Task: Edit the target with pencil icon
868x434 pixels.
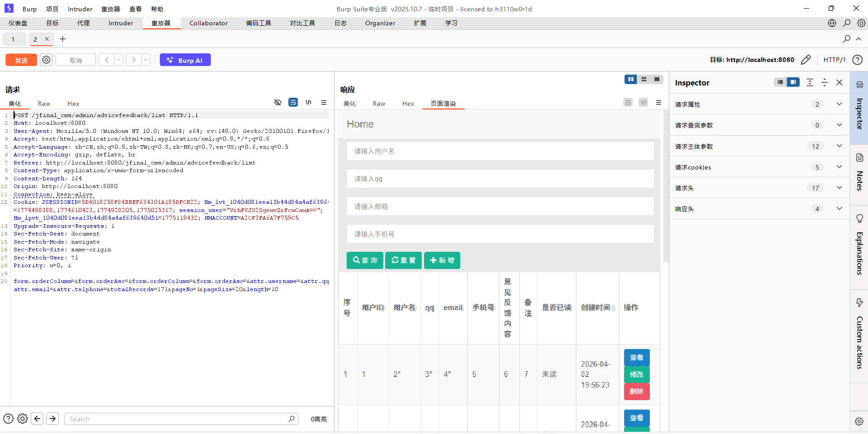Action: [x=806, y=60]
